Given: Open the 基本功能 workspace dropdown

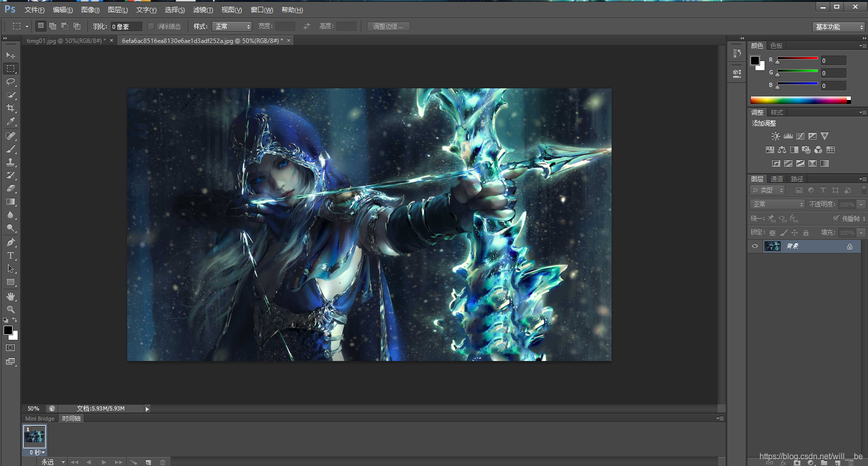Looking at the screenshot, I should pos(839,27).
